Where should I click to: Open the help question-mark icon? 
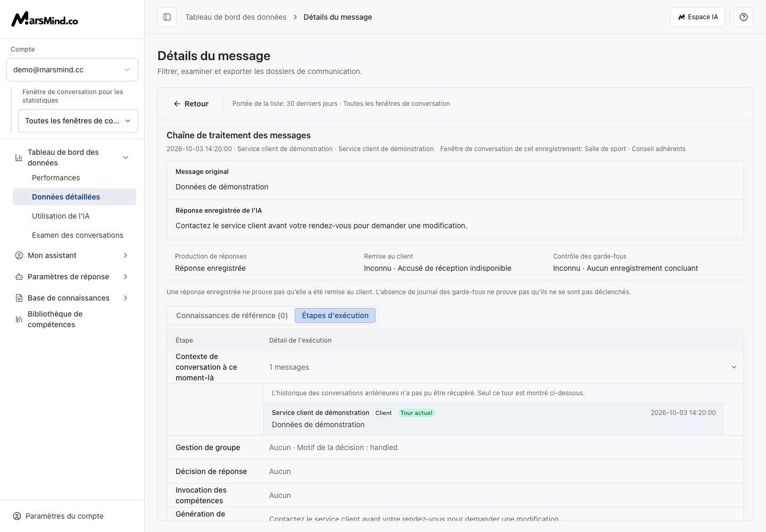[744, 17]
